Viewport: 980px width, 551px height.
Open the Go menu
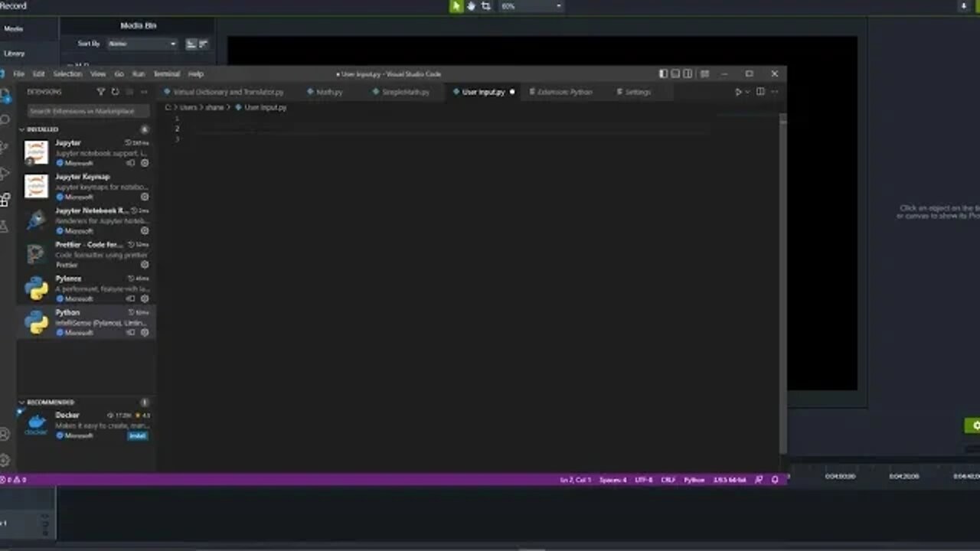119,74
